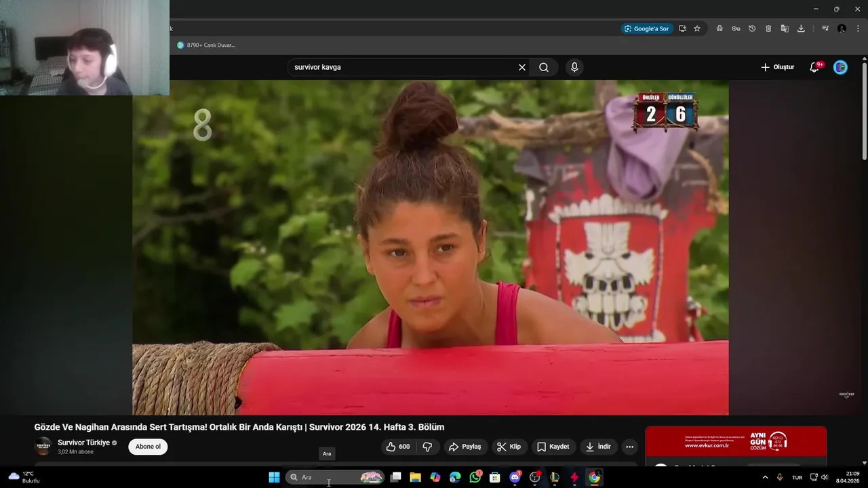Click the Kaydet save button
The height and width of the screenshot is (488, 868).
click(553, 447)
